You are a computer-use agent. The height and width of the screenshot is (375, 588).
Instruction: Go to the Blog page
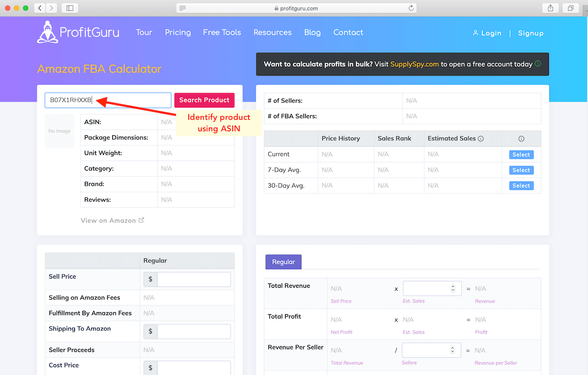click(x=312, y=32)
